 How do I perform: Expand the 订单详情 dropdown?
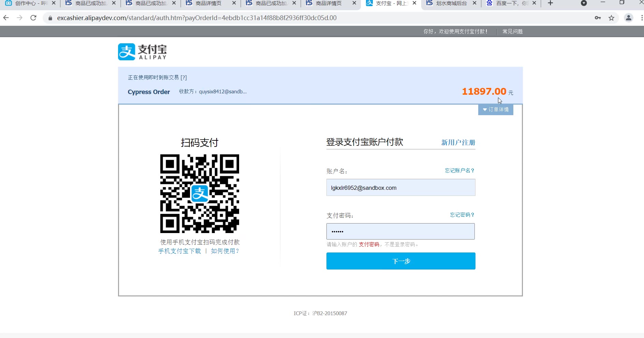(x=496, y=109)
